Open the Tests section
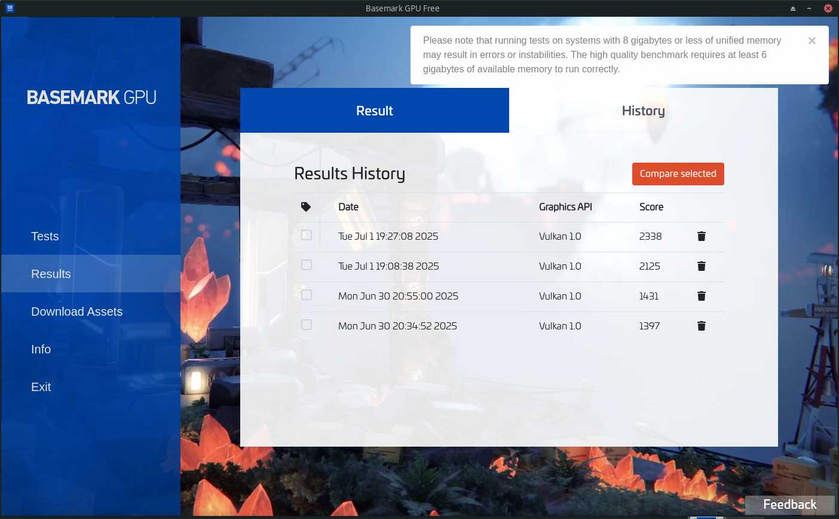Image resolution: width=839 pixels, height=519 pixels. pos(45,236)
